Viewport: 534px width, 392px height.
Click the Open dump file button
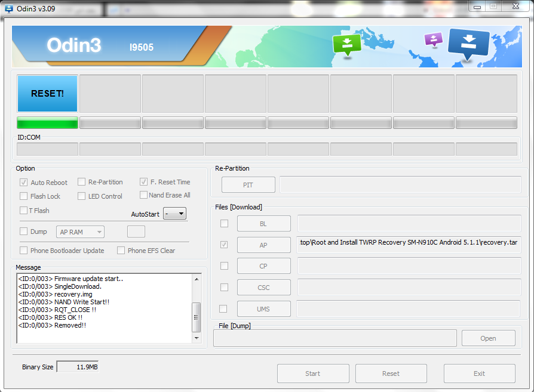[489, 338]
